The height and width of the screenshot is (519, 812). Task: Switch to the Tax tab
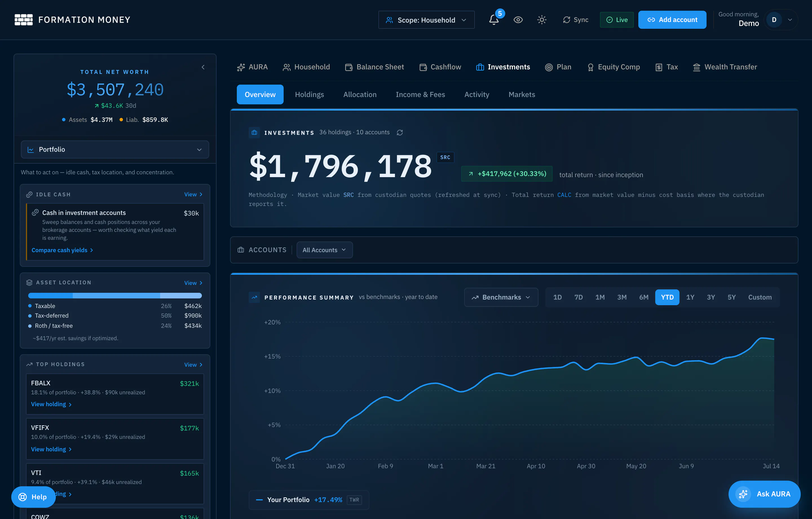(666, 67)
